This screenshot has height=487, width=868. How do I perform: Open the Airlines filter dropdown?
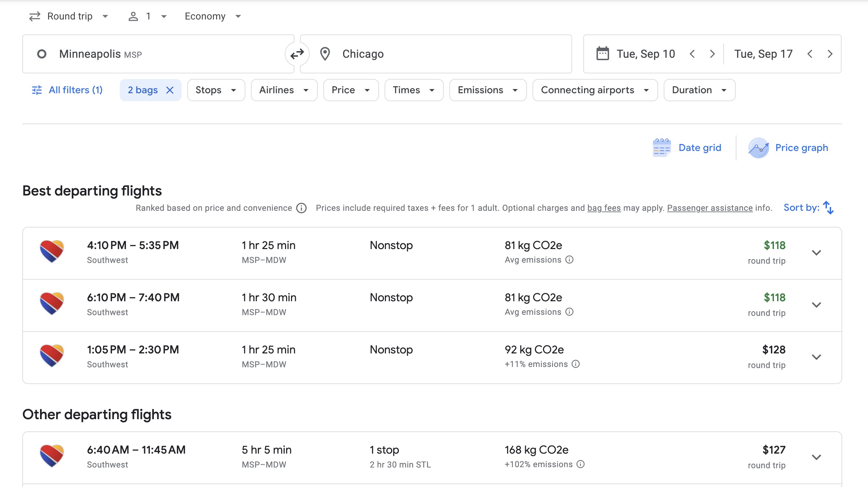click(x=284, y=90)
